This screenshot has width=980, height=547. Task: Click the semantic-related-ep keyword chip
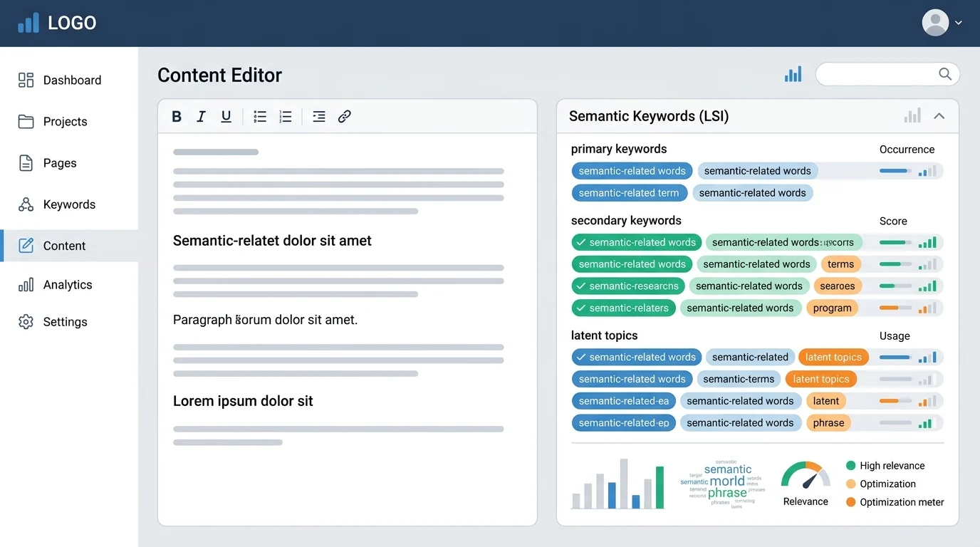624,423
